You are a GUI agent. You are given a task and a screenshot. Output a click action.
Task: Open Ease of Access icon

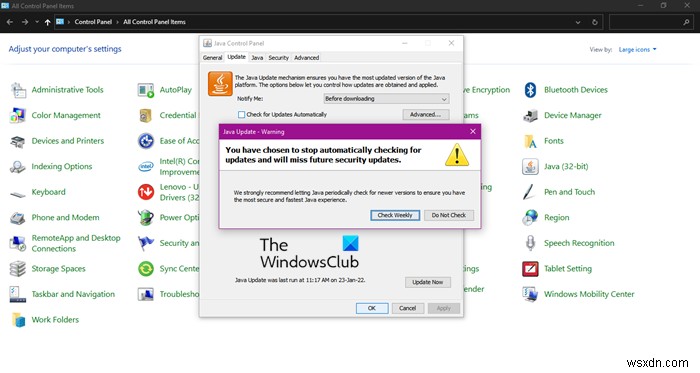tap(146, 141)
